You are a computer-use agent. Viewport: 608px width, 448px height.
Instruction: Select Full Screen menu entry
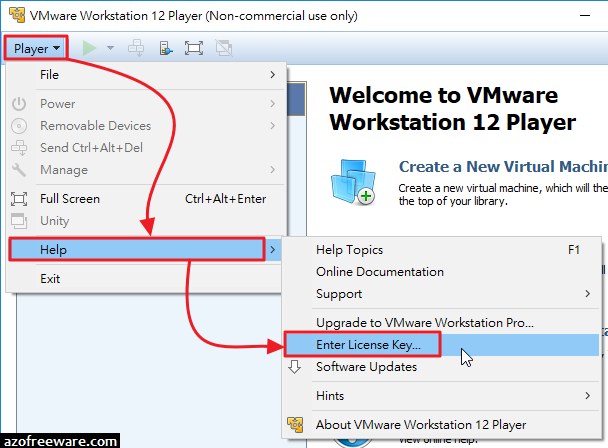tap(147, 199)
